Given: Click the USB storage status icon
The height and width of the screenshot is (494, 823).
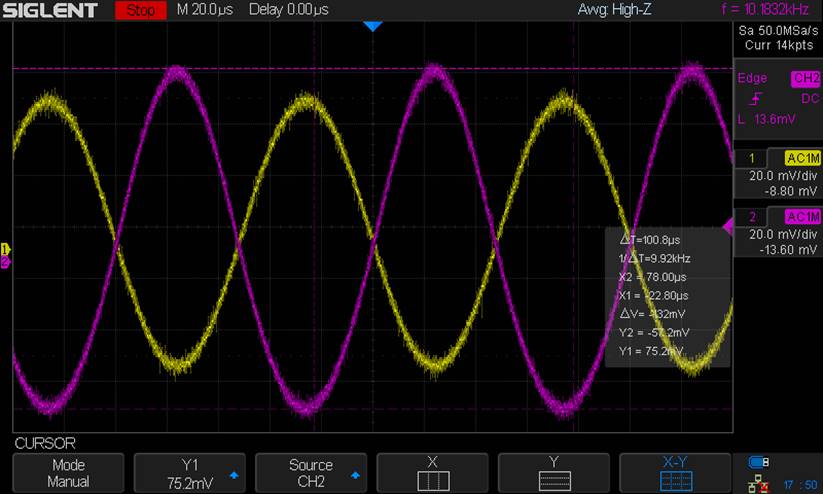Looking at the screenshot, I should (x=761, y=462).
